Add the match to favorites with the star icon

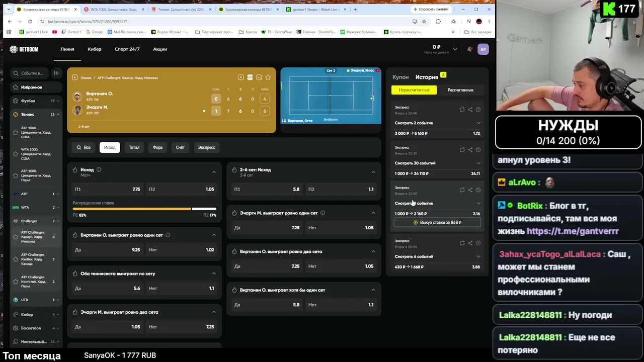click(268, 77)
